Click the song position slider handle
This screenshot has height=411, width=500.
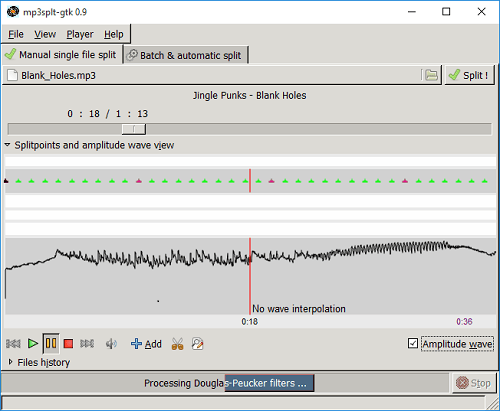coord(134,129)
